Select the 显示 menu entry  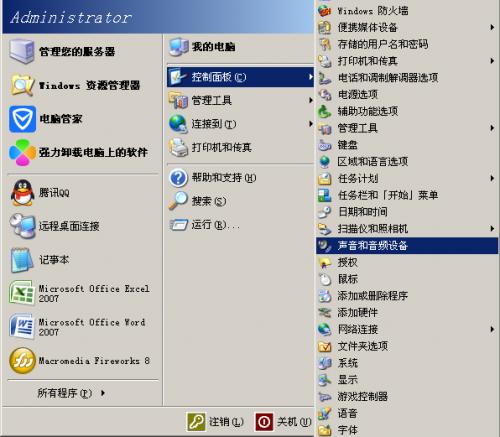pos(407,380)
